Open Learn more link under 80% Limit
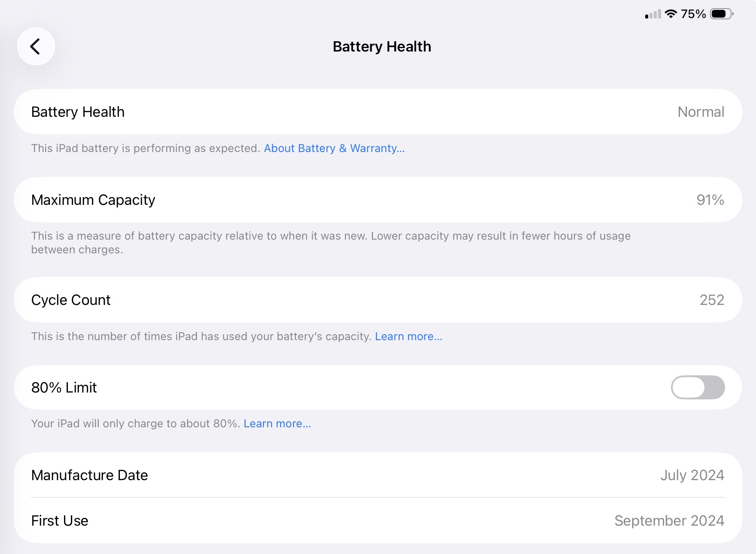 tap(277, 423)
